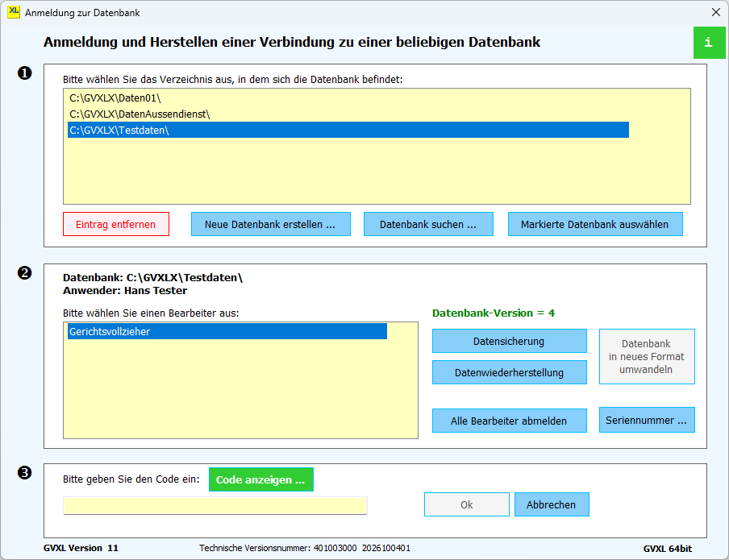This screenshot has width=729, height=560.
Task: Click Markierte Datenbank auswählen button
Action: pos(595,225)
